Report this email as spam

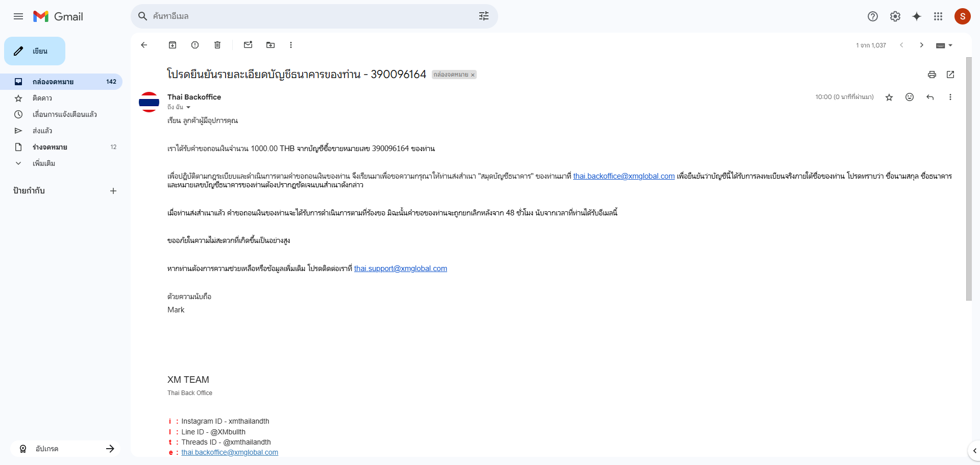(195, 45)
